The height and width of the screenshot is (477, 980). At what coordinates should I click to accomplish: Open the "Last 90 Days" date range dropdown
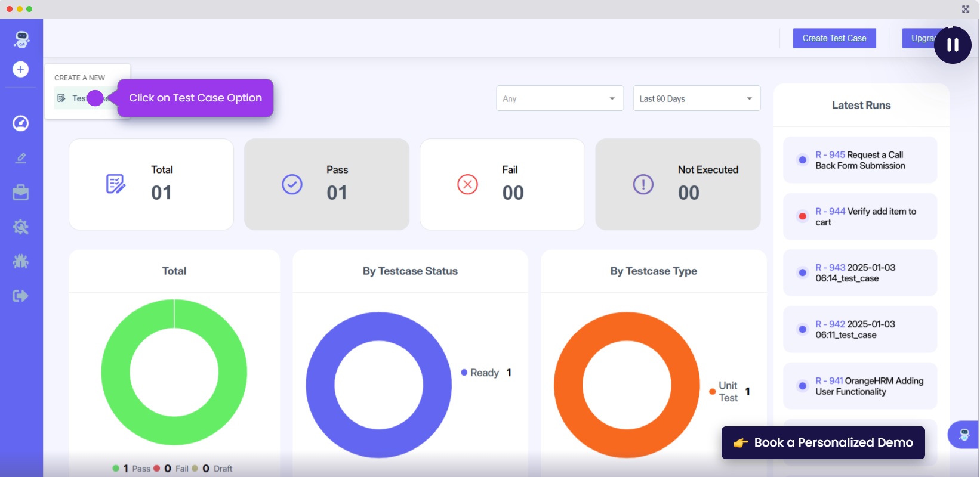tap(696, 98)
